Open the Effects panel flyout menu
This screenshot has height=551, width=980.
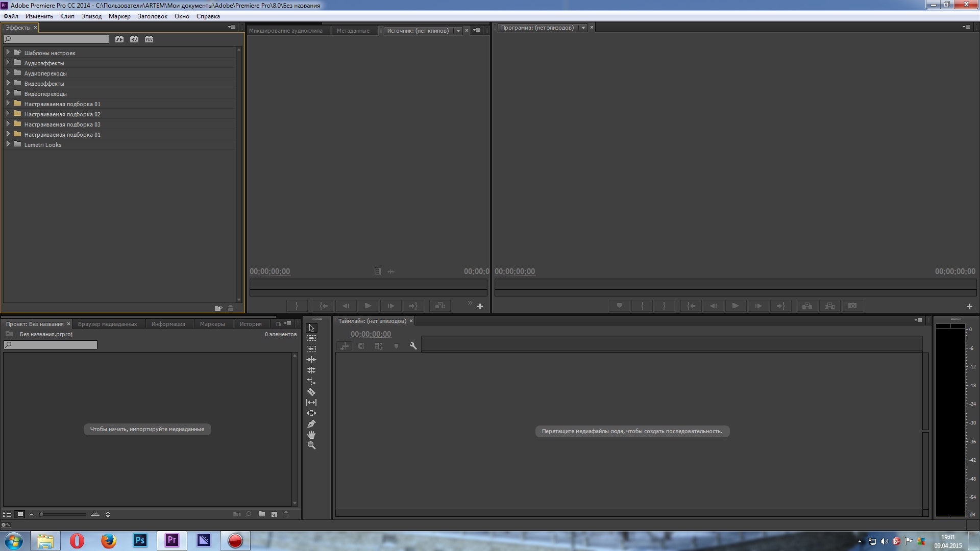coord(232,27)
